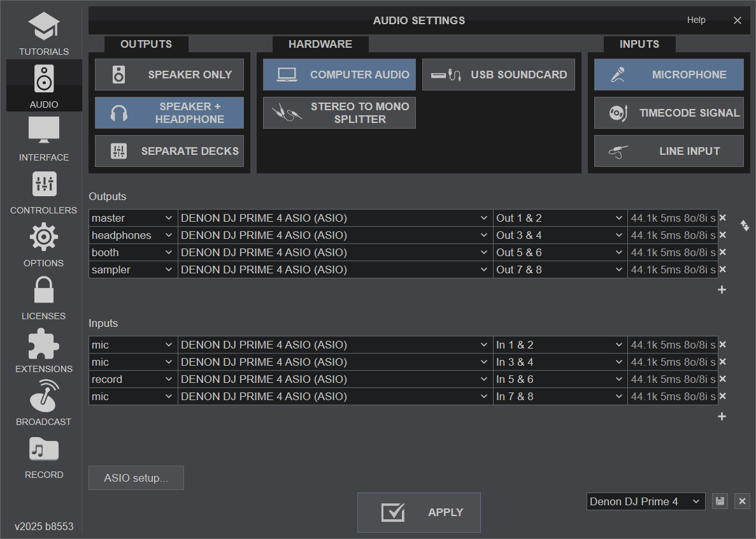The image size is (756, 539).
Task: Click the v2025 b8553 version text
Action: pyautogui.click(x=44, y=526)
